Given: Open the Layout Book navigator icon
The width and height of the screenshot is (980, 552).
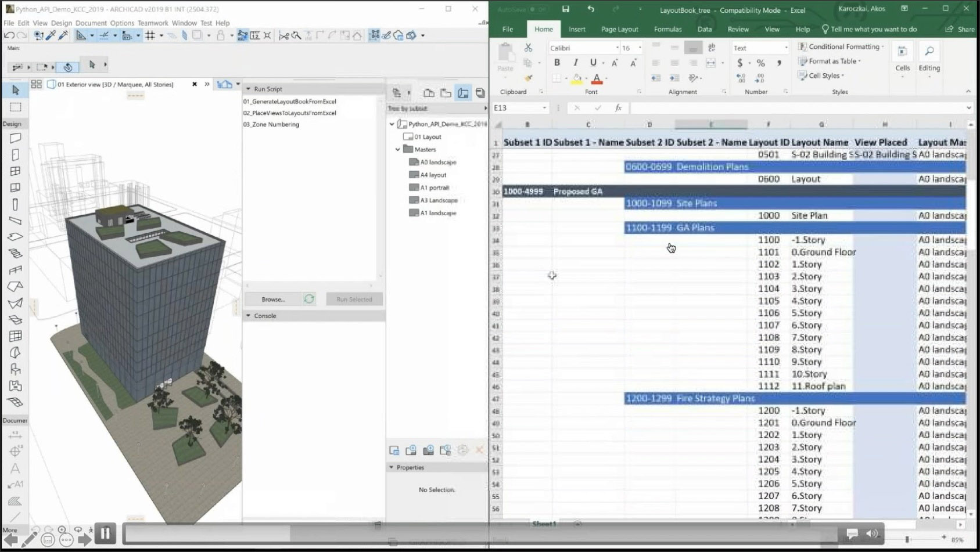Looking at the screenshot, I should (x=463, y=93).
